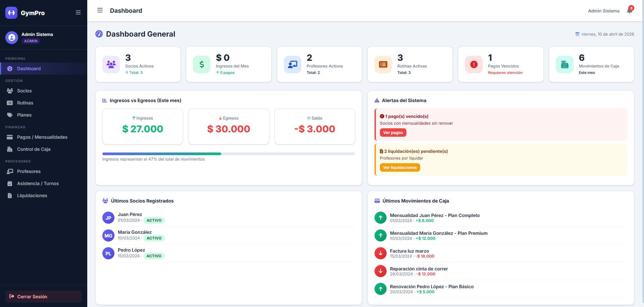Screen dimensions: 644x307
Task: Open the Pagos / Mensualidades card icon
Action: [9, 137]
